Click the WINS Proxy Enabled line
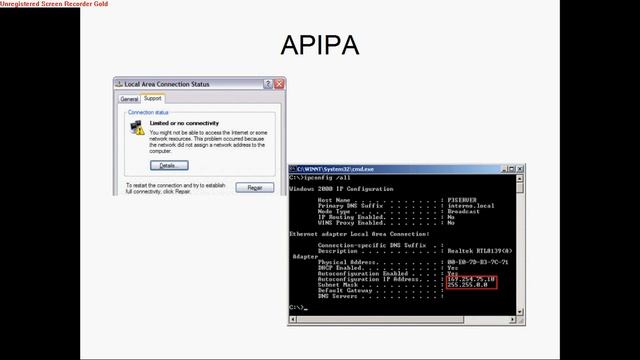The image size is (640, 360). pyautogui.click(x=386, y=223)
